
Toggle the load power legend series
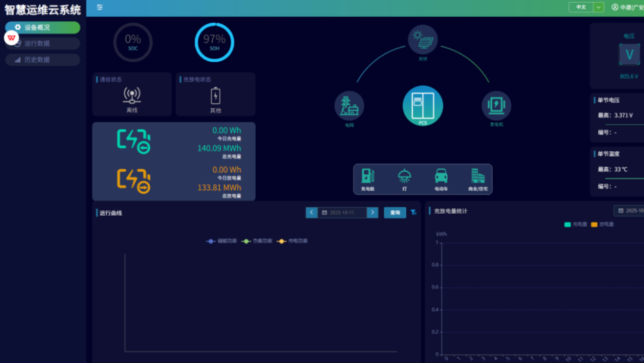pos(257,241)
